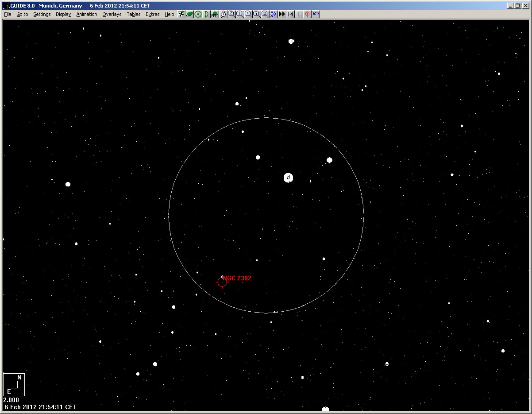The image size is (532, 414).
Task: Click the red crosshair target icon
Action: point(307,14)
